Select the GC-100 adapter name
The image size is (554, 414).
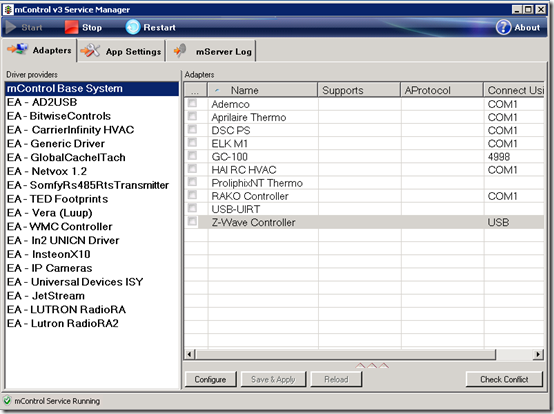229,156
